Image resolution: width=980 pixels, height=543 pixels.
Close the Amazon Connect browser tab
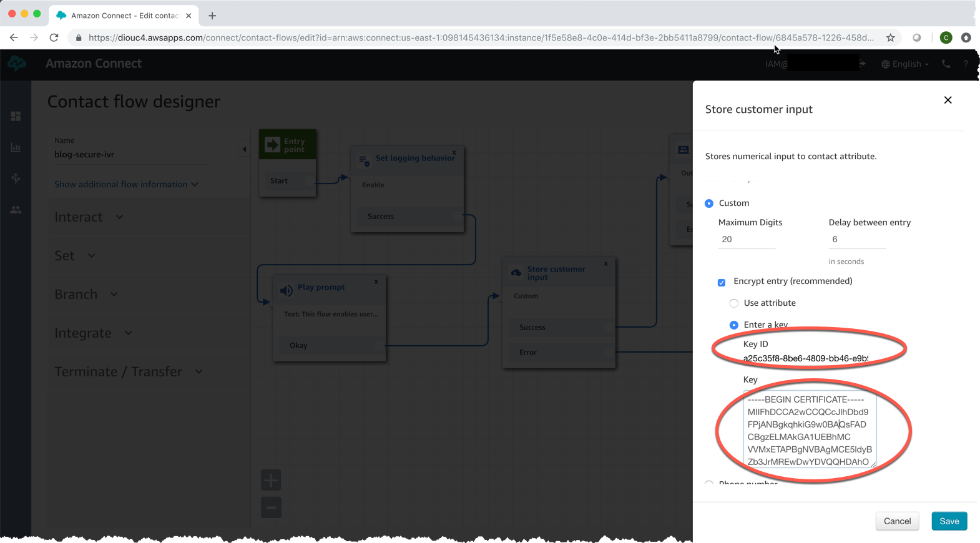coord(189,16)
